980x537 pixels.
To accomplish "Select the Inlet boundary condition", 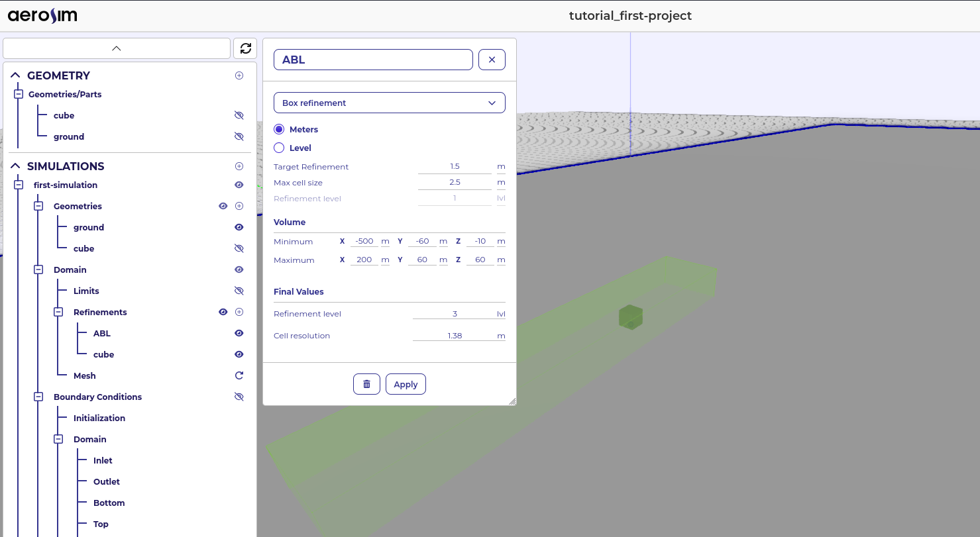I will tap(103, 460).
